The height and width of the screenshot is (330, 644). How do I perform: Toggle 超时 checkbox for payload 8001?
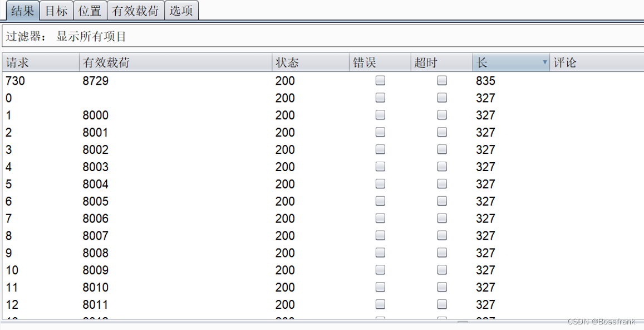(x=442, y=132)
